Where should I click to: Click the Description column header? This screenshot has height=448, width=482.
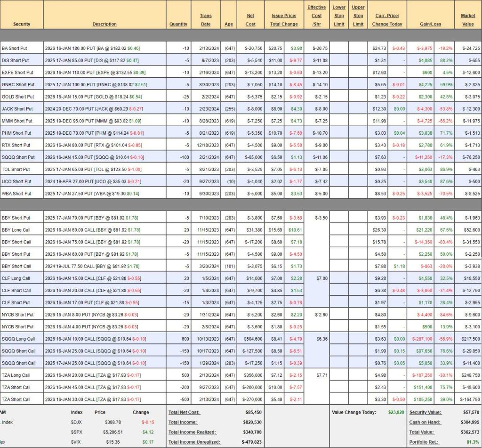pyautogui.click(x=104, y=24)
